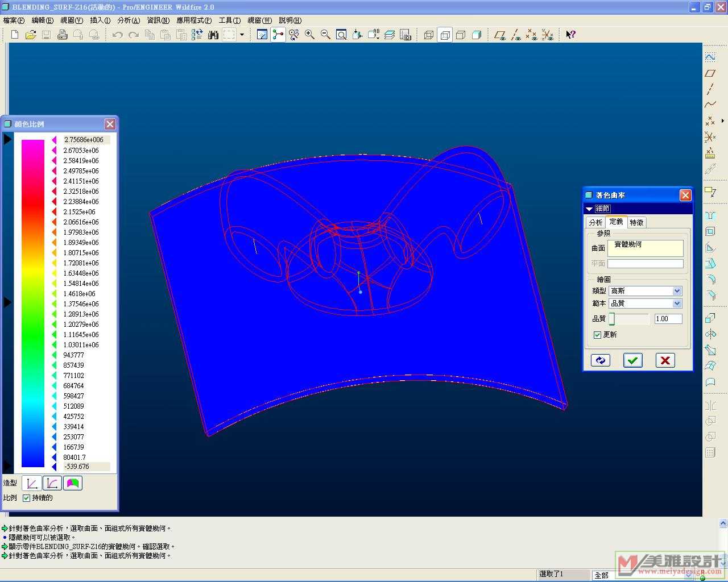Select the Datum Axis tool
The width and height of the screenshot is (728, 582).
pyautogui.click(x=710, y=89)
